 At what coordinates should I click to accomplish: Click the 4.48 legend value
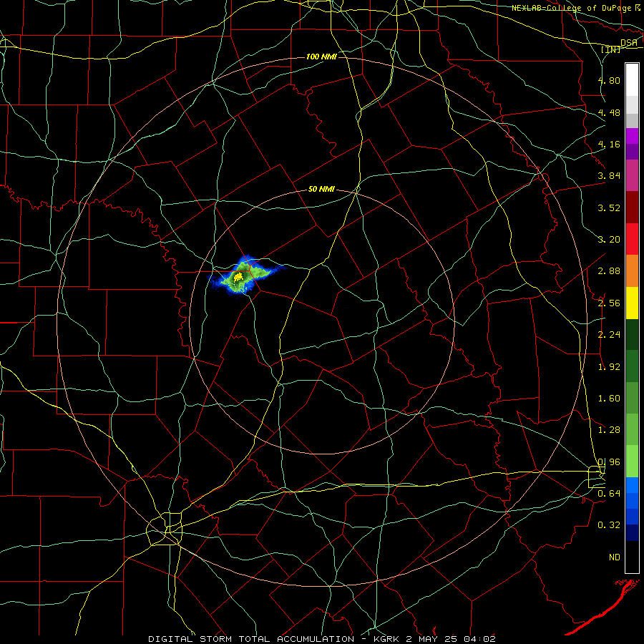(609, 112)
